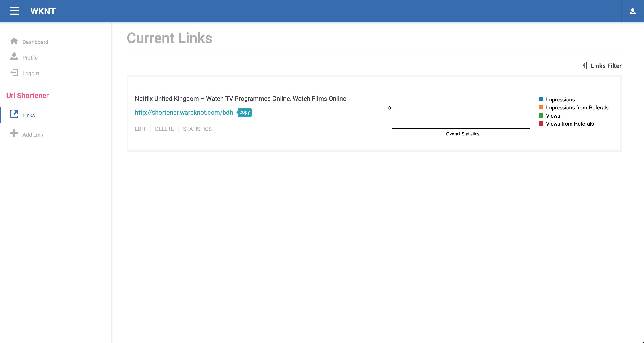The width and height of the screenshot is (644, 343).
Task: Click the Profile person icon in sidebar
Action: pyautogui.click(x=14, y=56)
